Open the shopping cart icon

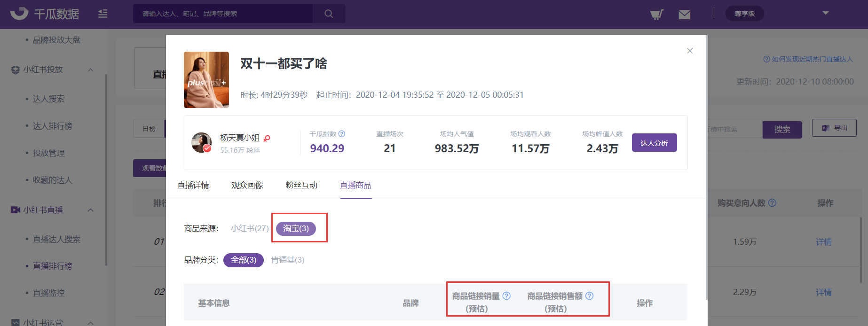coord(656,14)
